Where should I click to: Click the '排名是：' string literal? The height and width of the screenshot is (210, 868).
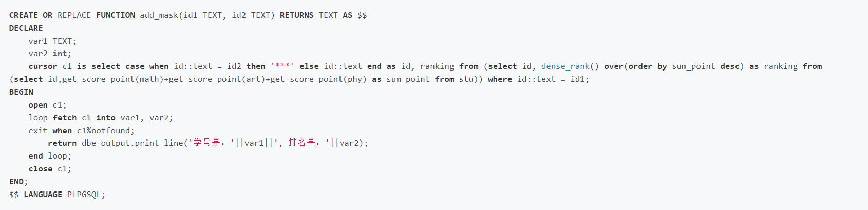pyautogui.click(x=304, y=143)
